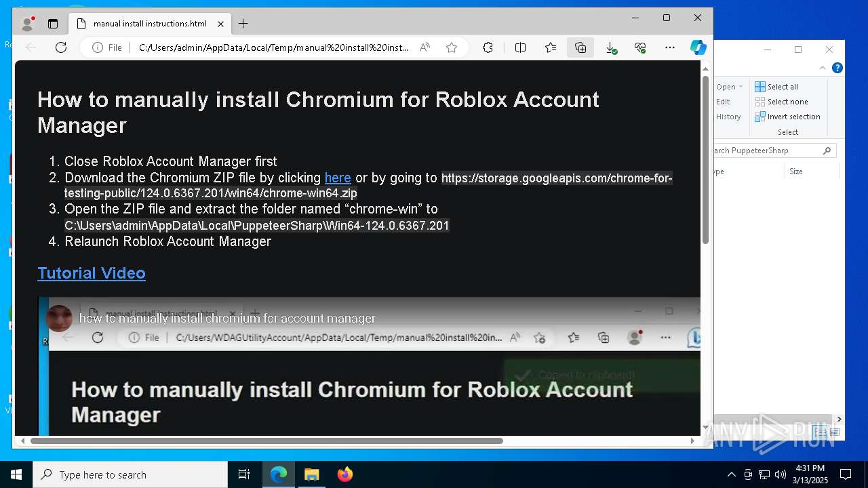
Task: Open the Favorites list
Action: (x=551, y=47)
